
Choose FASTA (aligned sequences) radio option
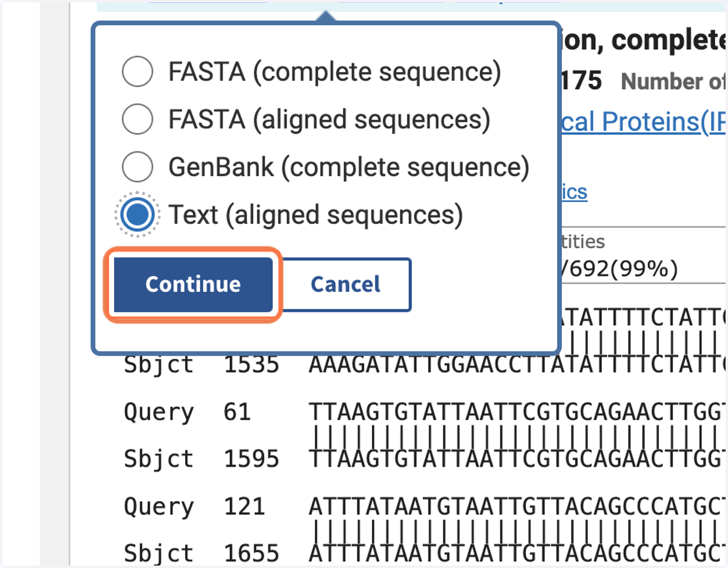[137, 120]
